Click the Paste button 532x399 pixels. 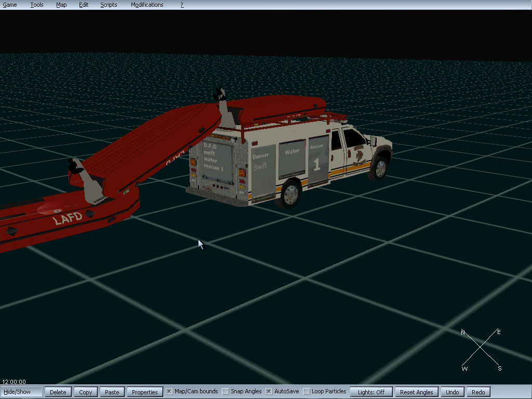point(112,392)
